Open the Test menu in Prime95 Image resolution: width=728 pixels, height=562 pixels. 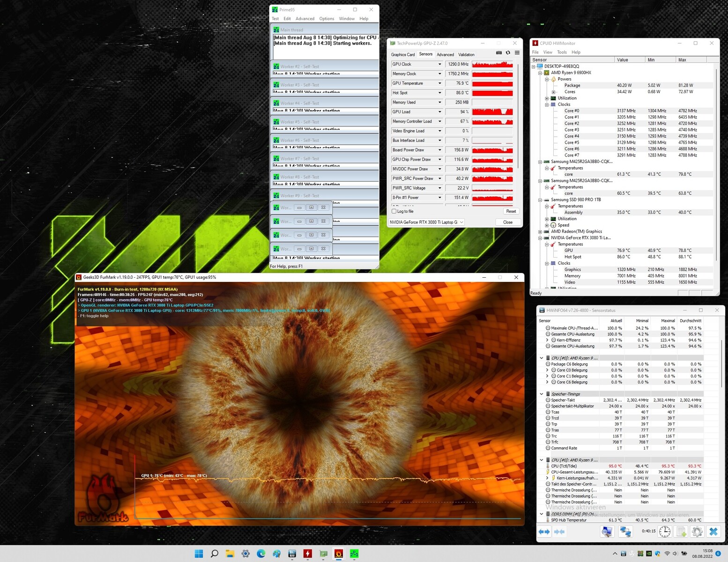pos(275,19)
